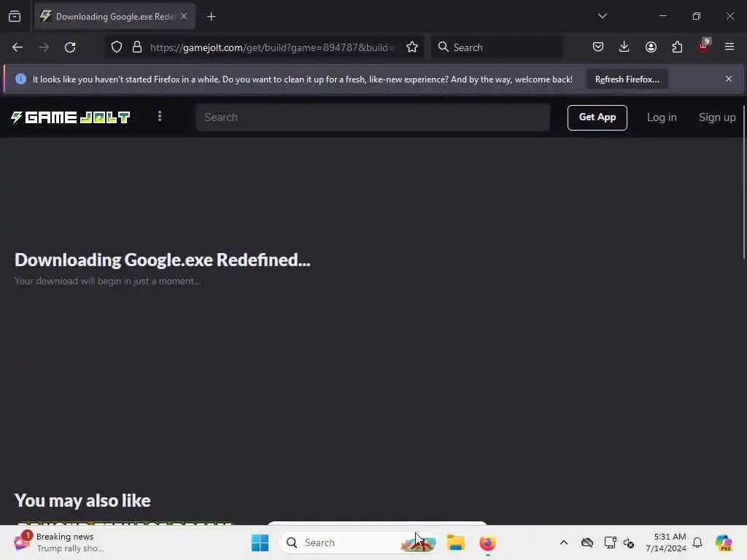Image resolution: width=747 pixels, height=560 pixels.
Task: Open the notifications bell icon
Action: click(697, 542)
